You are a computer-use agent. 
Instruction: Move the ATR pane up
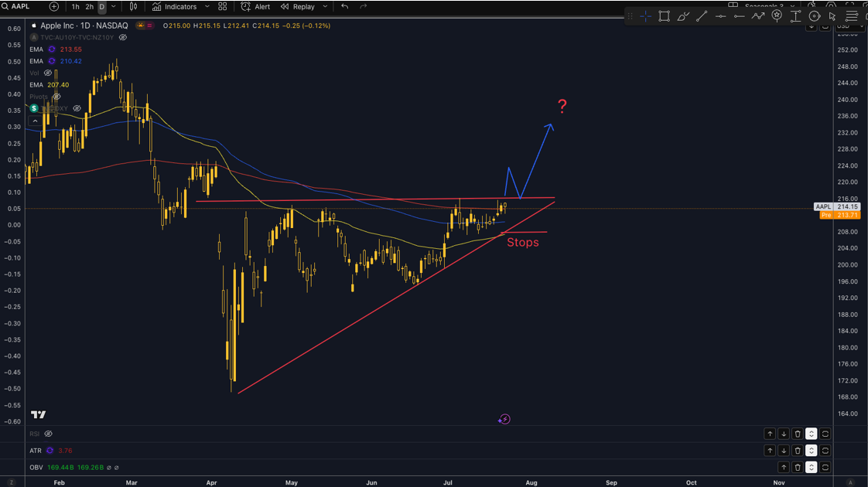click(x=770, y=451)
